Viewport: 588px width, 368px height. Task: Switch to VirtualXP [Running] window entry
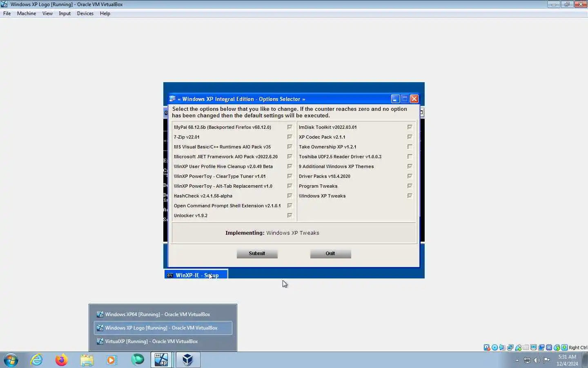point(163,341)
